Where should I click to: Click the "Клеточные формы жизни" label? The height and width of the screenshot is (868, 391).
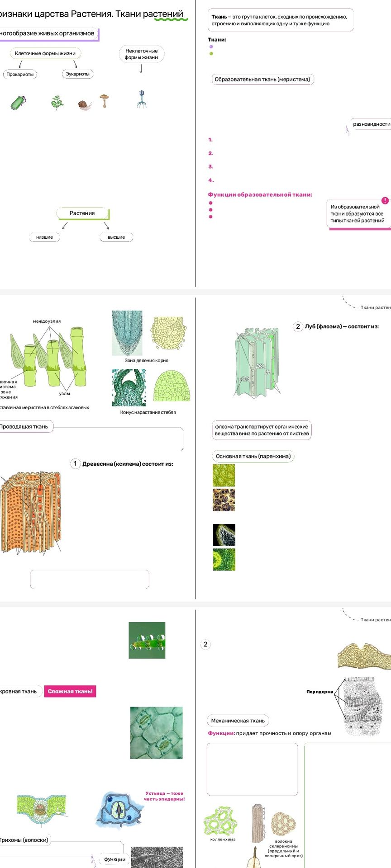(x=45, y=53)
